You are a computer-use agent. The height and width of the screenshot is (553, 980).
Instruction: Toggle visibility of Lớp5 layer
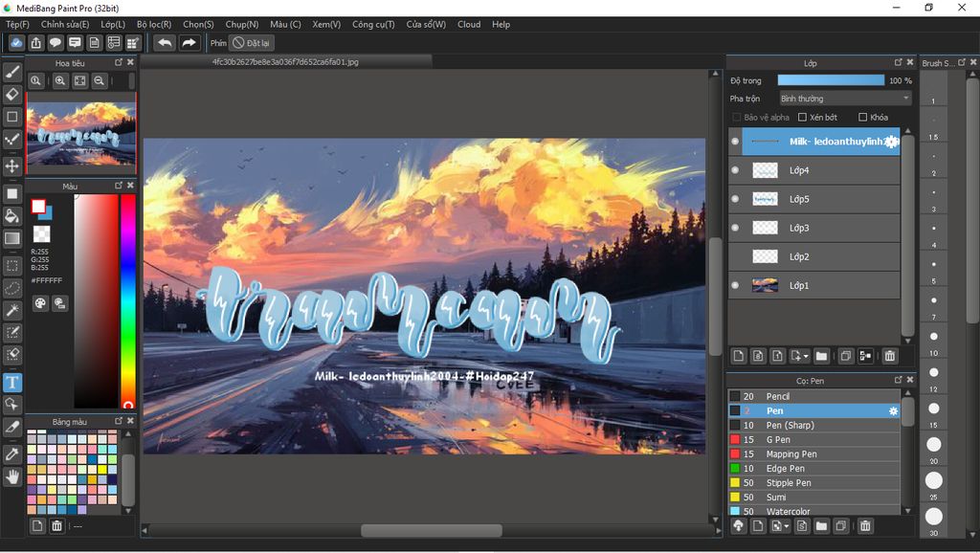(x=735, y=199)
